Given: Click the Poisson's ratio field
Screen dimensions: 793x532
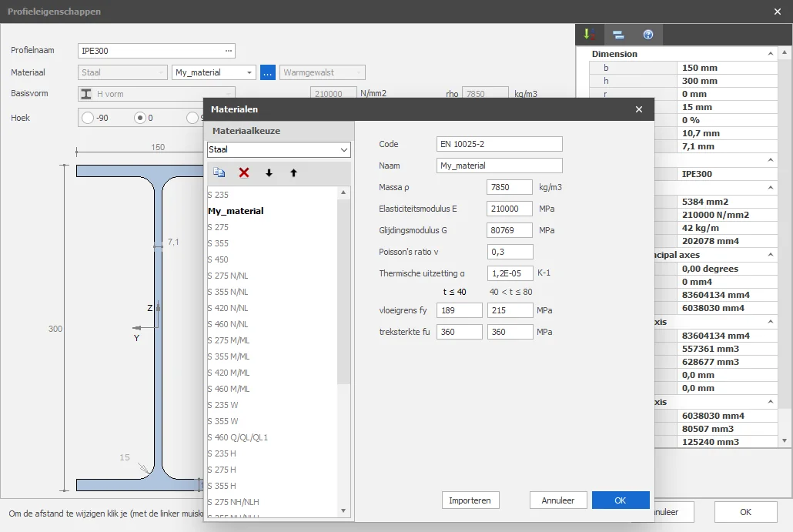Looking at the screenshot, I should tap(510, 252).
